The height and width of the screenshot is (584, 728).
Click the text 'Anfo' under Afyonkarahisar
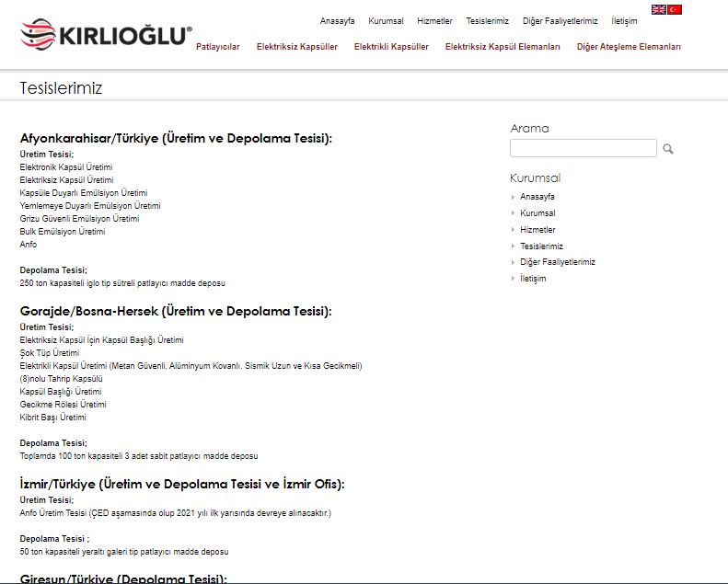tap(29, 245)
